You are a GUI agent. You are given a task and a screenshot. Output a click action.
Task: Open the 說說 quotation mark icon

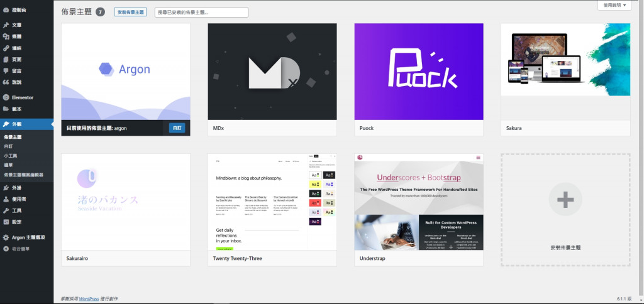(6, 82)
